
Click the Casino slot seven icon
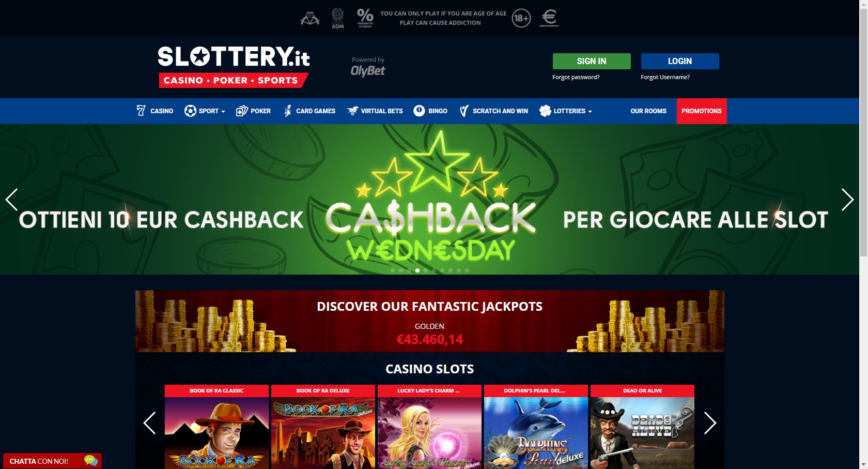[141, 111]
